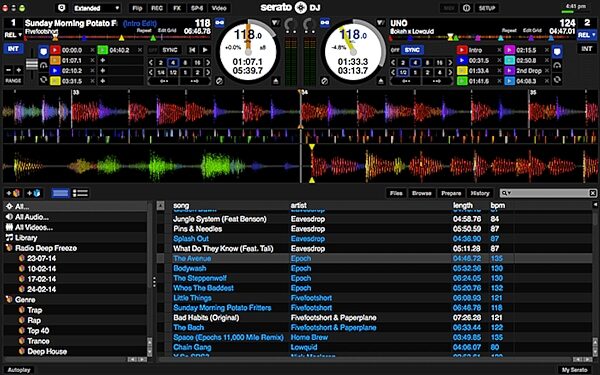Select 4-beat auto loop on deck 1

[x=173, y=63]
